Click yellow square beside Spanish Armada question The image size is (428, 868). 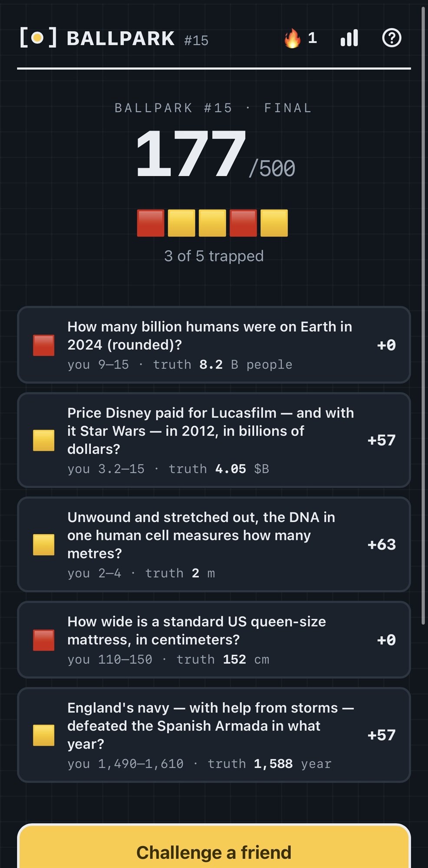[44, 735]
